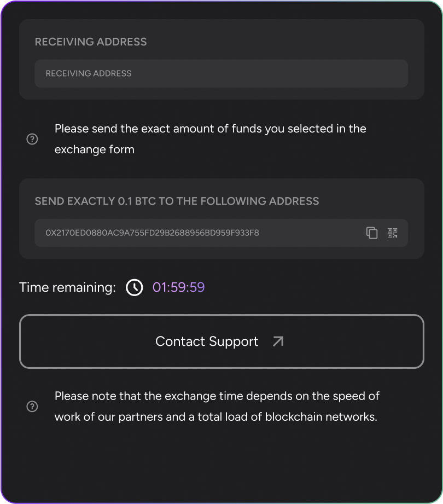The height and width of the screenshot is (504, 443).
Task: Click empty space in the deposit address field
Action: pos(312,233)
